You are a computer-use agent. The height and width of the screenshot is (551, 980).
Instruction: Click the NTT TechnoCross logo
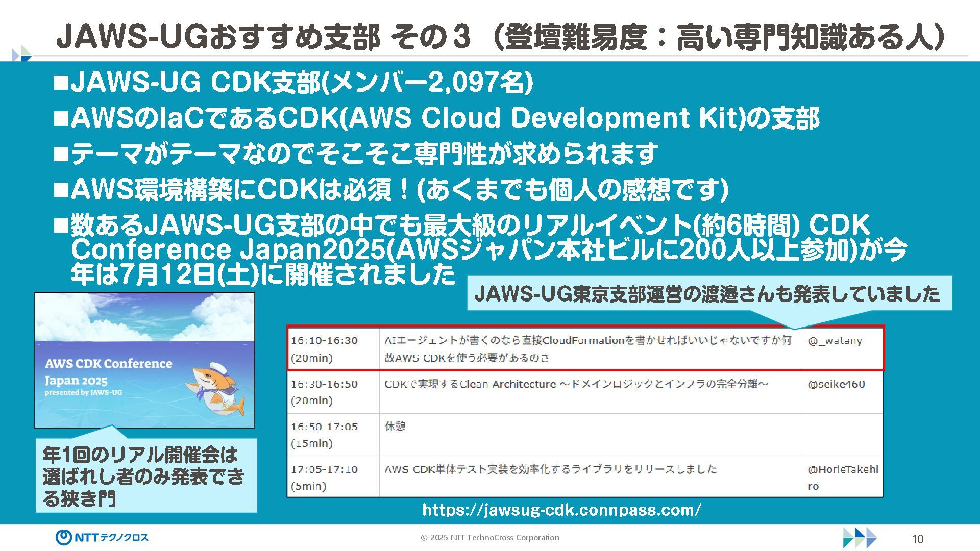(102, 537)
